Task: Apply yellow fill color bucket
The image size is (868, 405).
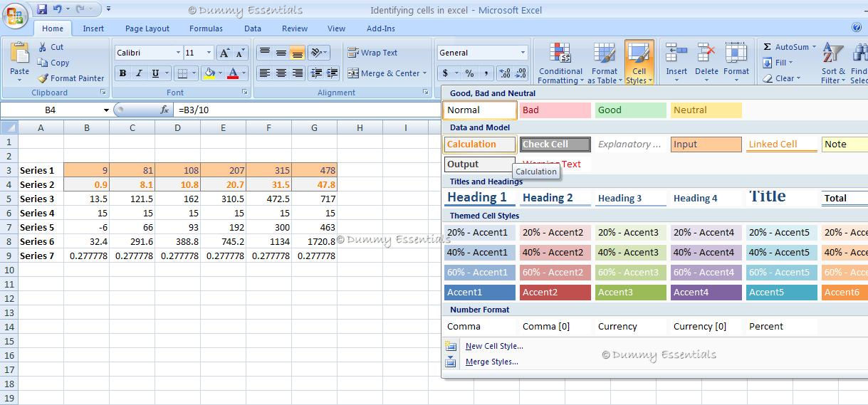Action: (209, 73)
